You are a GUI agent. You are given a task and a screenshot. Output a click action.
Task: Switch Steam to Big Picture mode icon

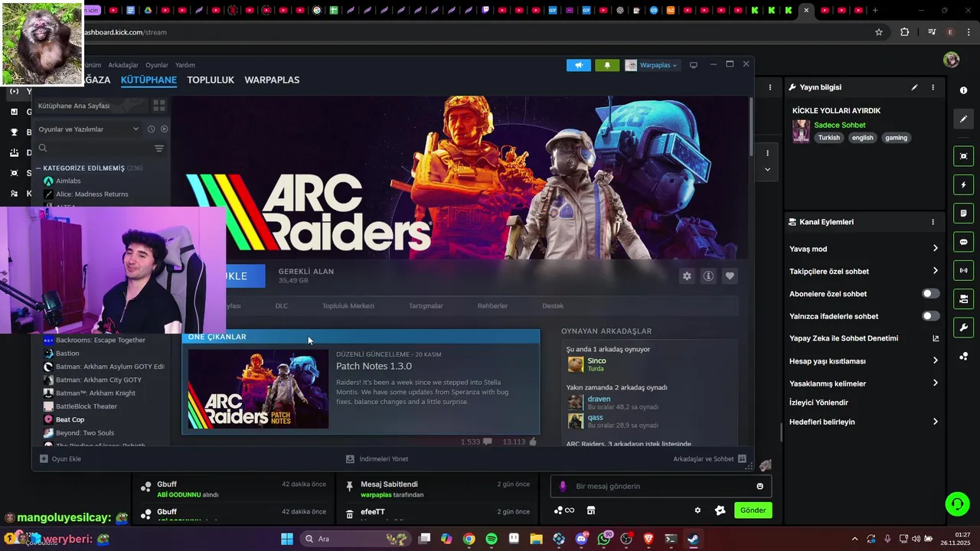[x=694, y=65]
